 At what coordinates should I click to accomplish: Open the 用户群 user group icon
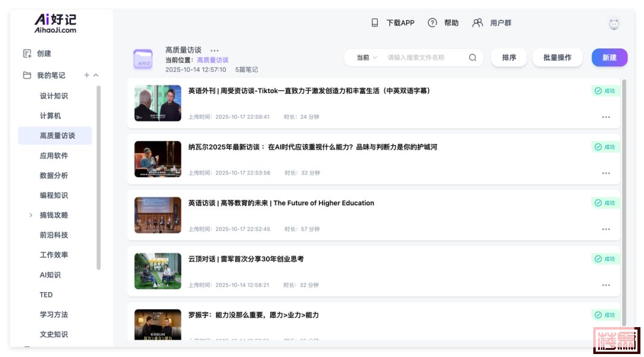478,23
